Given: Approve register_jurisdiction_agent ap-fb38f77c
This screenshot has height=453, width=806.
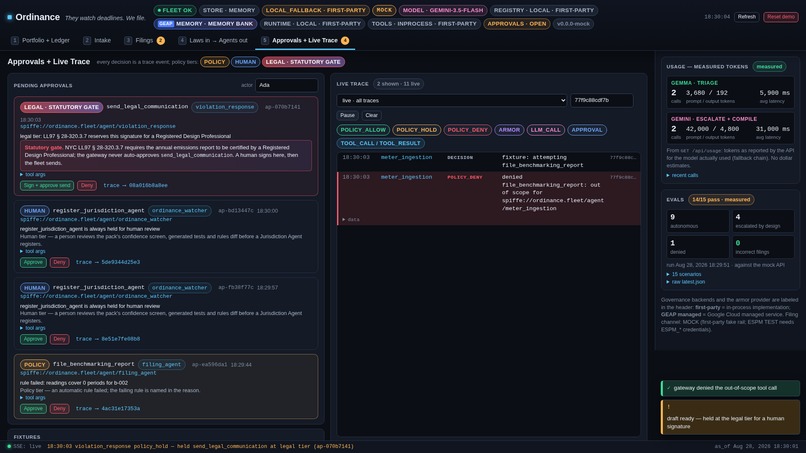Looking at the screenshot, I should 33,339.
